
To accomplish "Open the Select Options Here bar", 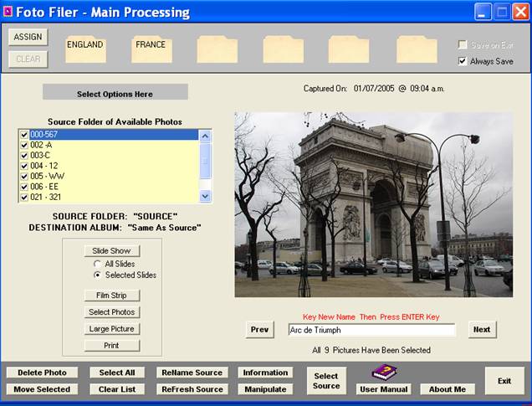I will [x=115, y=94].
